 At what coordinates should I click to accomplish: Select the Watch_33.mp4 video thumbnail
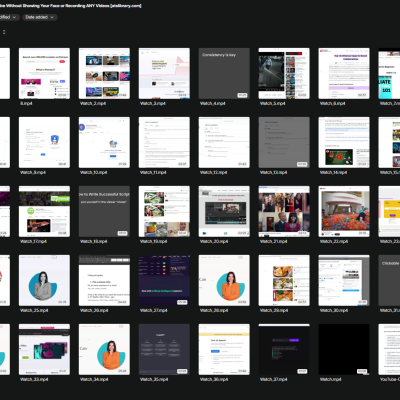(x=44, y=349)
